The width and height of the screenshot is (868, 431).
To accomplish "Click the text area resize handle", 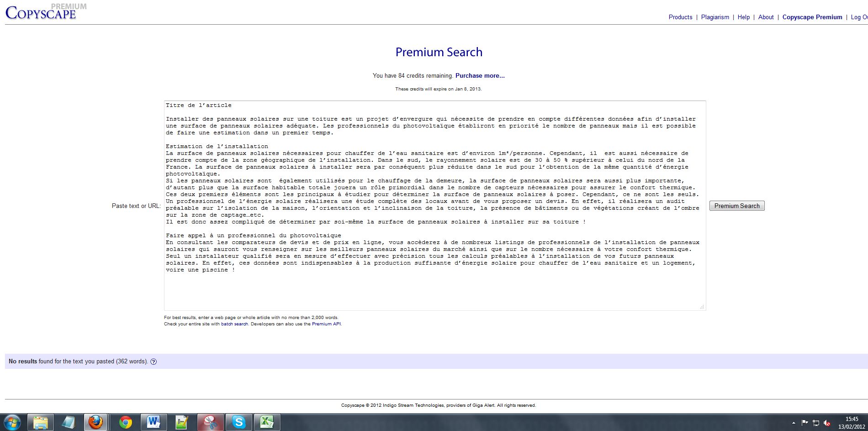I will pos(702,307).
